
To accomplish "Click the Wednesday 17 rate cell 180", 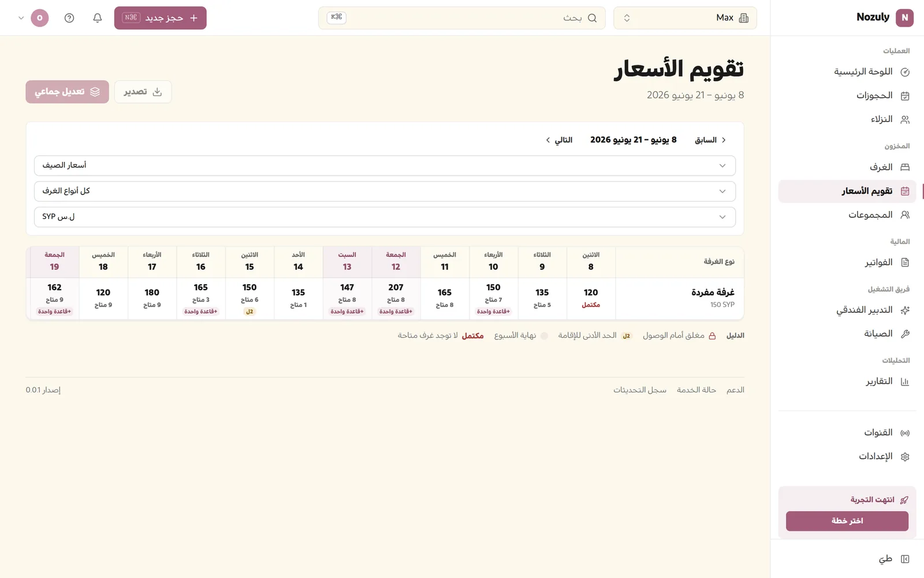I will [152, 298].
